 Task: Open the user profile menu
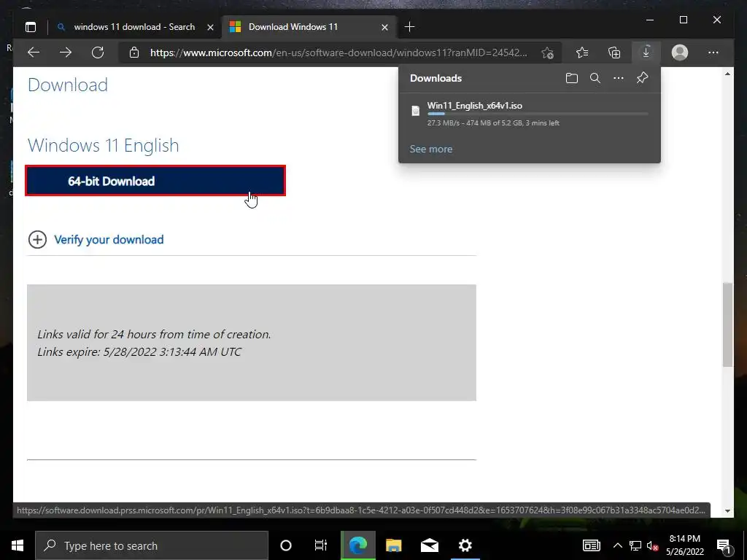[x=680, y=52]
